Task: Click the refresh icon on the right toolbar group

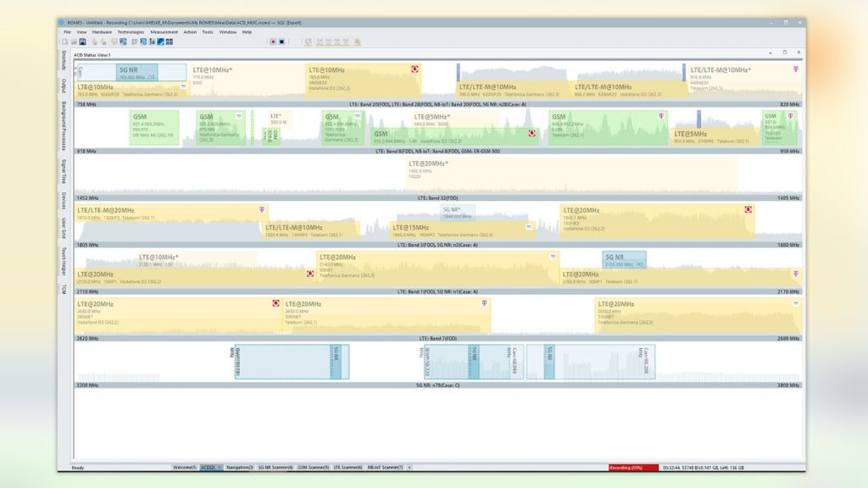Action: coord(309,41)
